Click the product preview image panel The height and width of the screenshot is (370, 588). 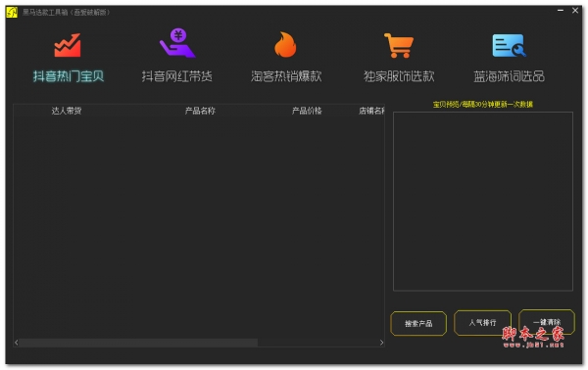(x=482, y=201)
